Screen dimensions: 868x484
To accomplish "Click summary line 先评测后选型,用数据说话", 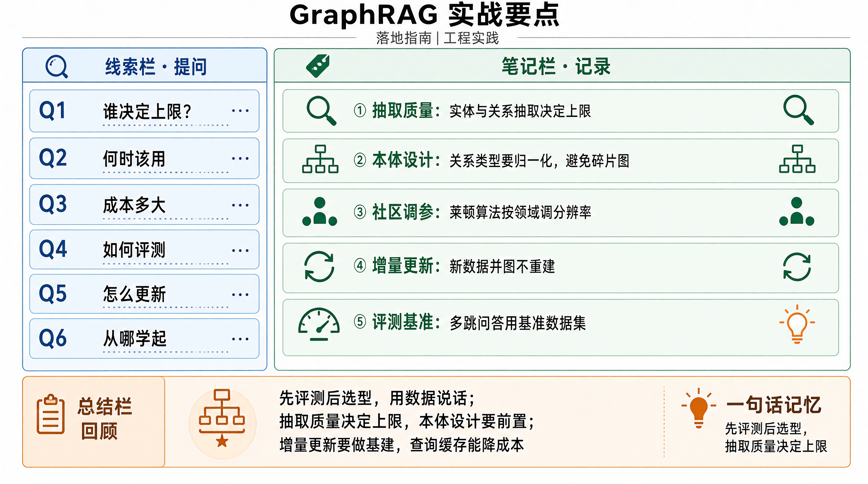I will (377, 398).
